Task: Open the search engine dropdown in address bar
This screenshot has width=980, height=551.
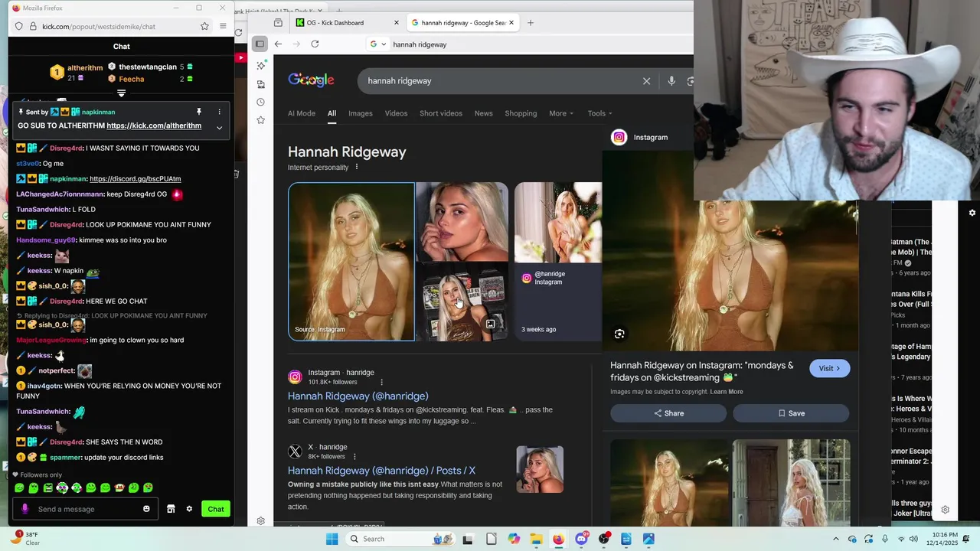Action: (377, 44)
